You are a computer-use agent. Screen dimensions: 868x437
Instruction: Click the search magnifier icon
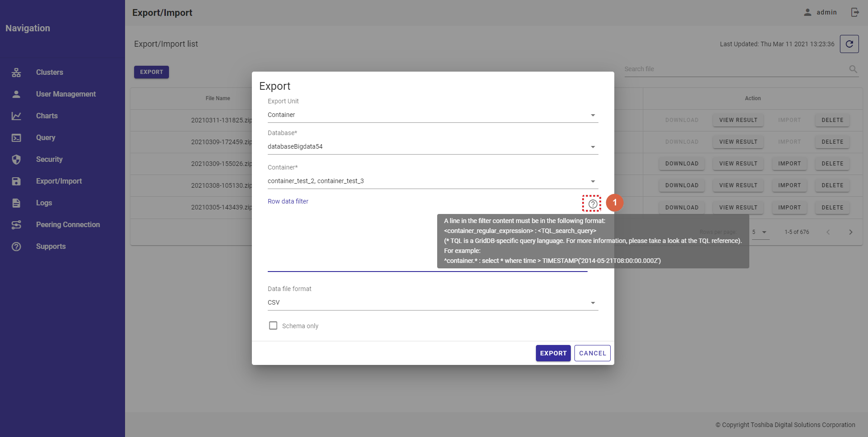(853, 69)
